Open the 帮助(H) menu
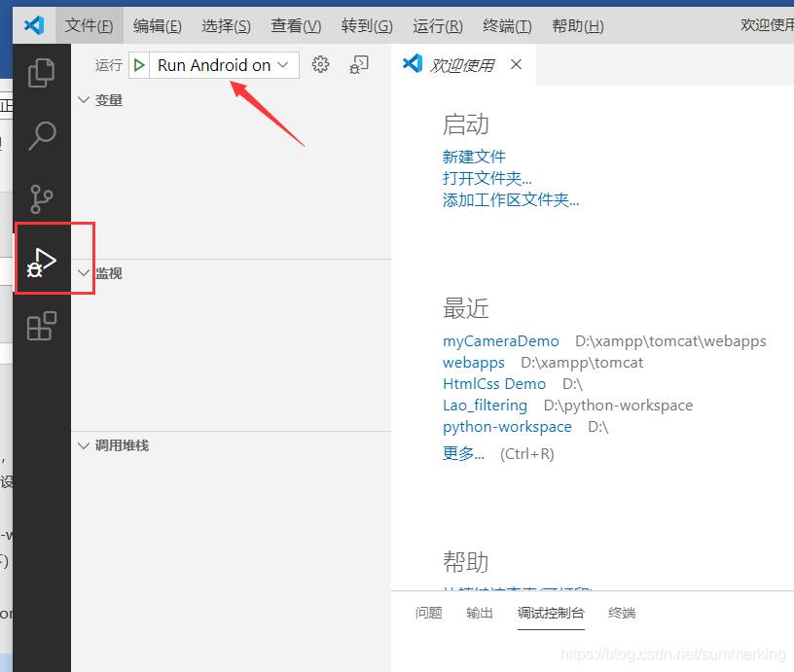 point(578,25)
